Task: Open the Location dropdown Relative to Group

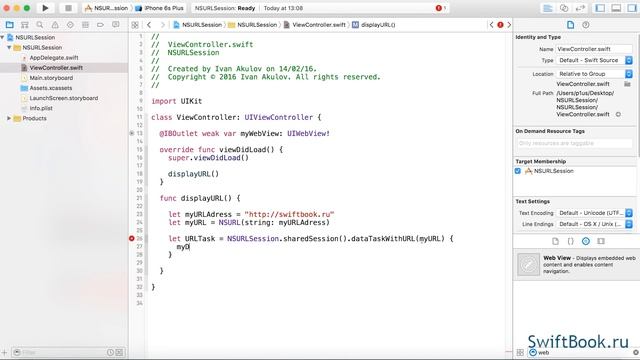Action: point(594,74)
